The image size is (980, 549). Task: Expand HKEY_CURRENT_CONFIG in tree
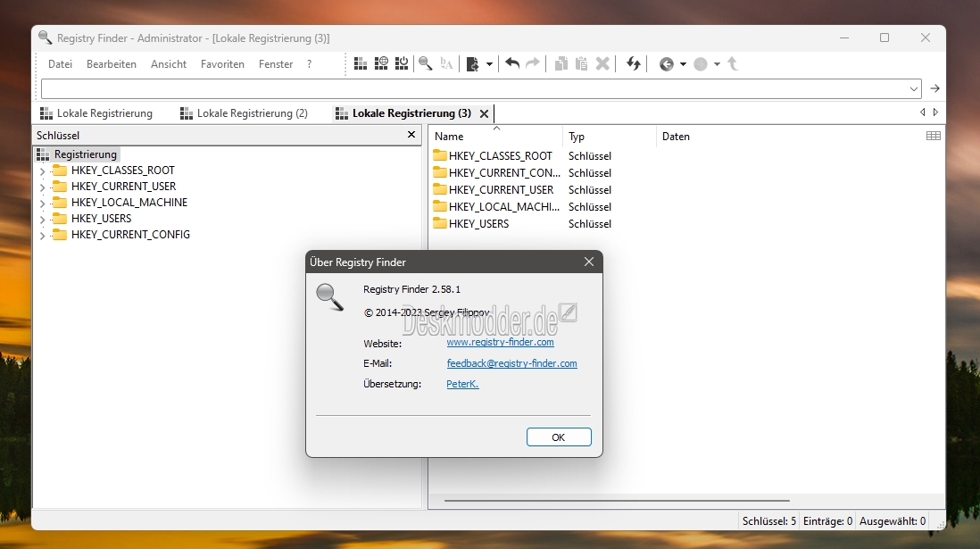click(x=43, y=236)
